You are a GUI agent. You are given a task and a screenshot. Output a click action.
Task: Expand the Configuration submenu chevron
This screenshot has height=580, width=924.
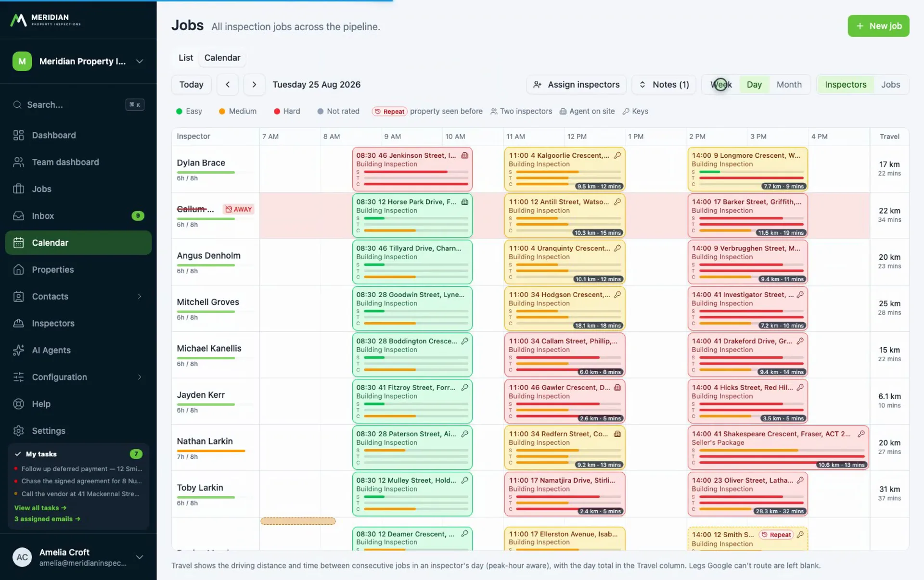[140, 377]
